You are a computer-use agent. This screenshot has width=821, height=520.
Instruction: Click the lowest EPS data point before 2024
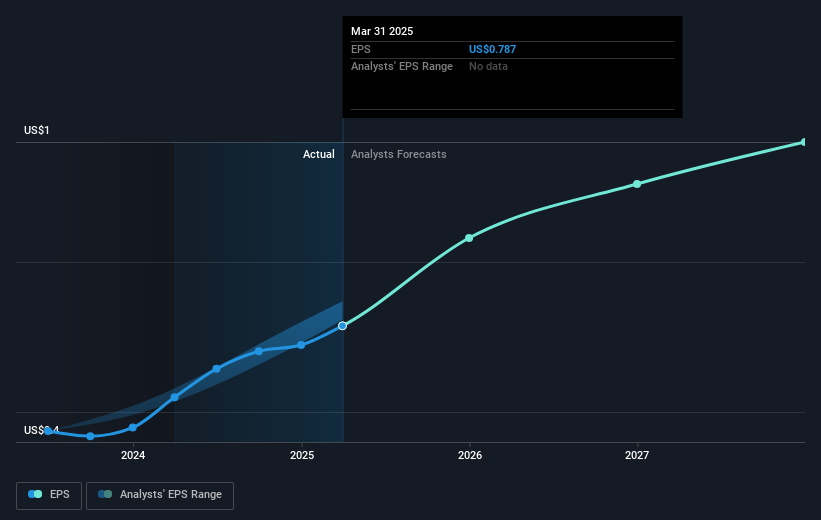click(91, 436)
